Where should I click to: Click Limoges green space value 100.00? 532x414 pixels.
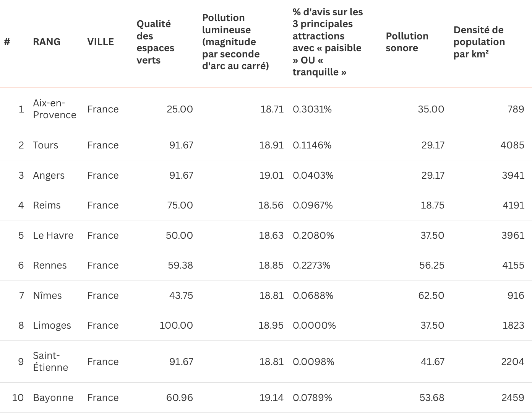(x=176, y=325)
